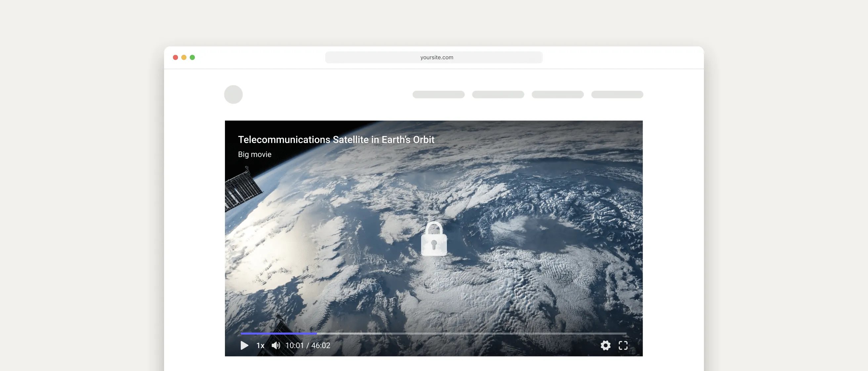Open the 1x playback speed selector
868x371 pixels.
pos(260,345)
